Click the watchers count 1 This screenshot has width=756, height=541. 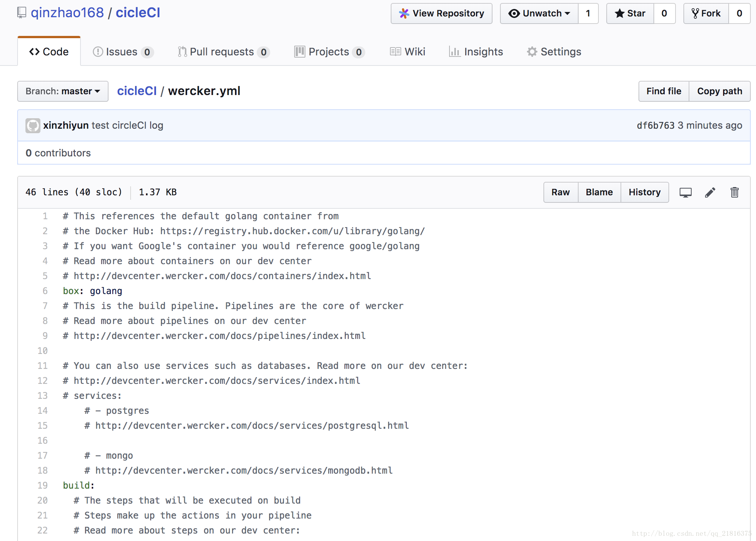pos(588,13)
